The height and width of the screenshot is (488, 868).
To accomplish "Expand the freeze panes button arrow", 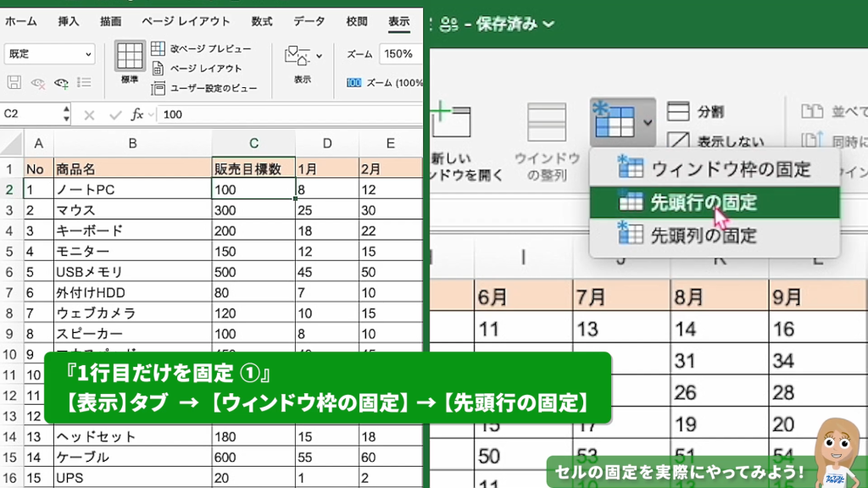I will point(648,122).
